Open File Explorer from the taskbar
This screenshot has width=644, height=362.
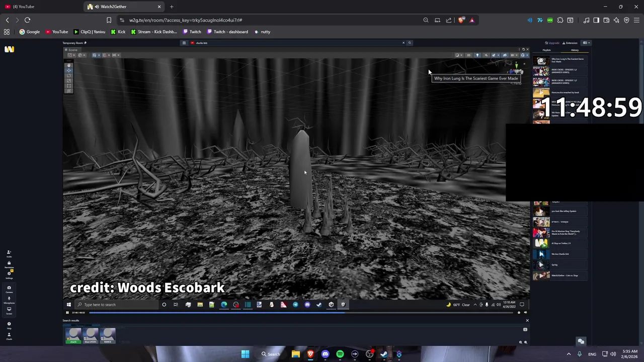coord(296,354)
